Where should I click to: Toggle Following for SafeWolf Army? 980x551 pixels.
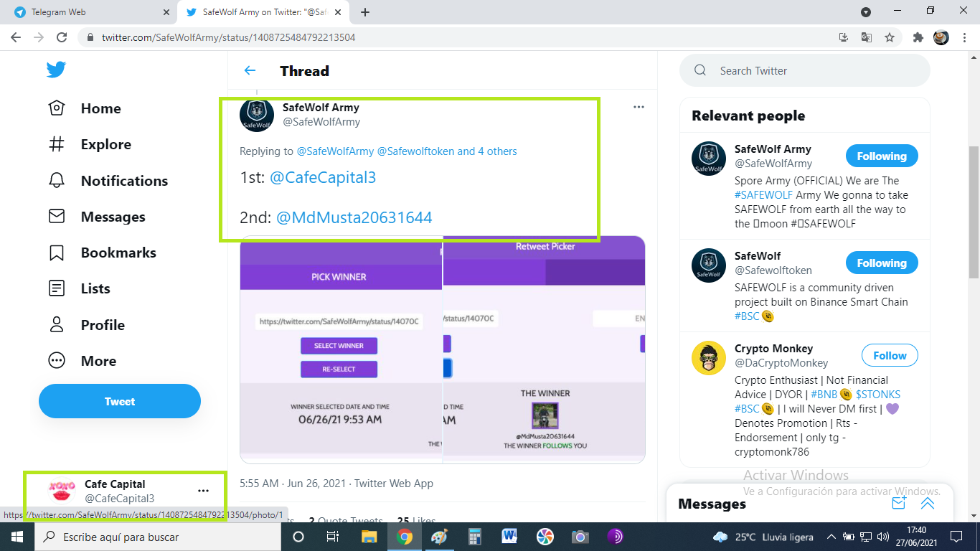click(882, 156)
